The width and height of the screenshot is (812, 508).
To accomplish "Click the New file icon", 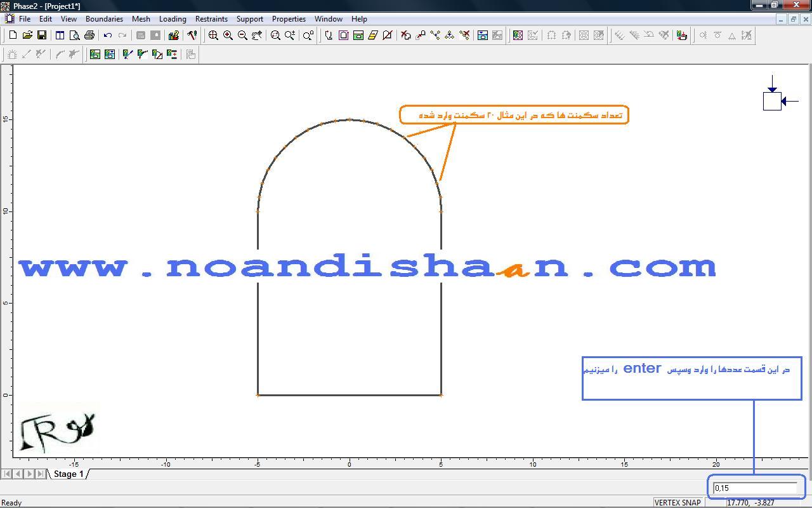I will [x=13, y=36].
